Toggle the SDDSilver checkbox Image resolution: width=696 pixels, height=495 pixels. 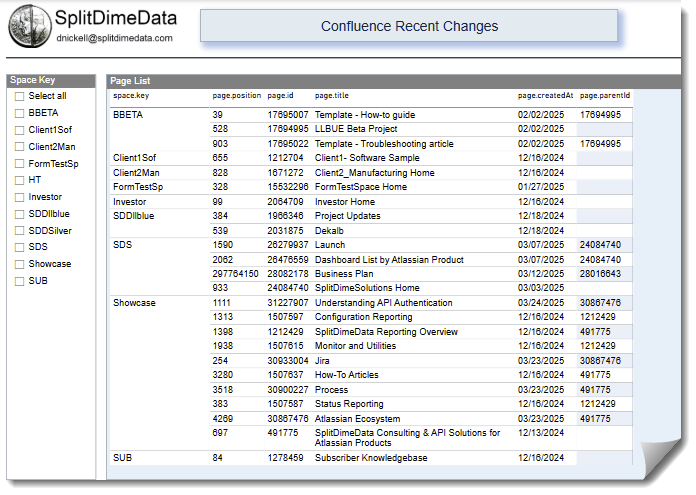point(19,231)
